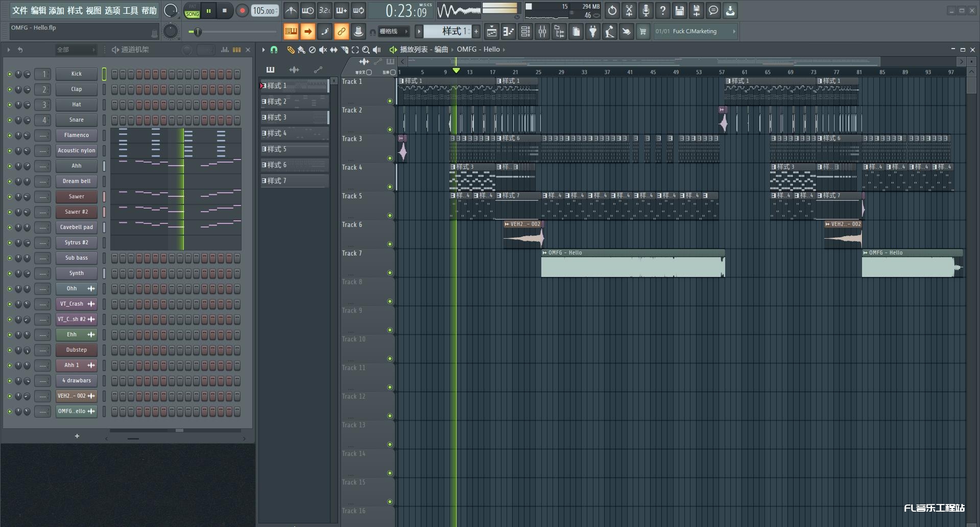980x527 pixels.
Task: Toggle typing keyboard to piano icon
Action: [x=291, y=32]
